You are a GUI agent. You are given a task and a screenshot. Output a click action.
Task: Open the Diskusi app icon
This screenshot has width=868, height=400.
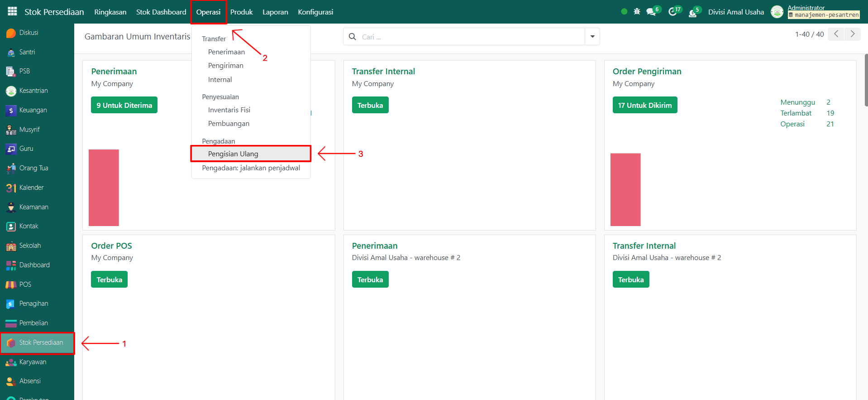click(11, 33)
